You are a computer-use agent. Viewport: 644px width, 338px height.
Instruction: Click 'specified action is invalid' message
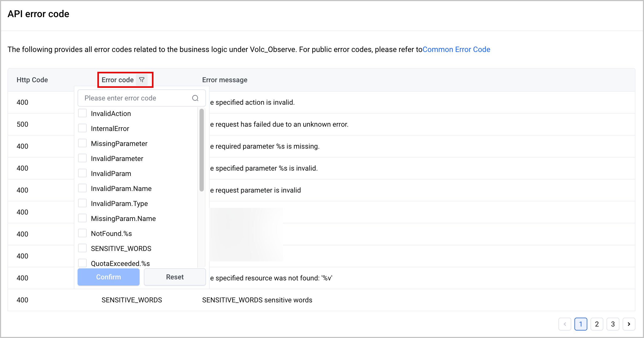[252, 102]
